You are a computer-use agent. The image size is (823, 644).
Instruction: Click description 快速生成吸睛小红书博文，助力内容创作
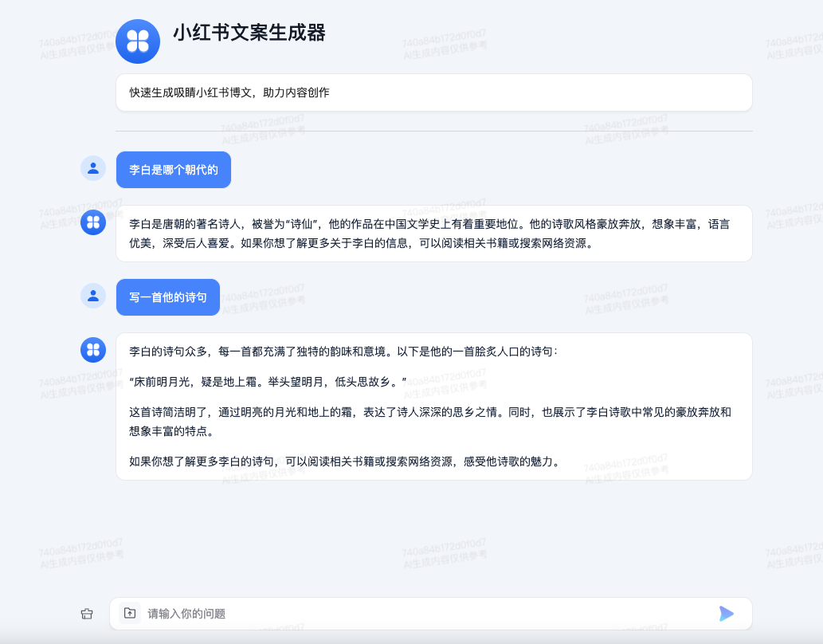coord(229,92)
